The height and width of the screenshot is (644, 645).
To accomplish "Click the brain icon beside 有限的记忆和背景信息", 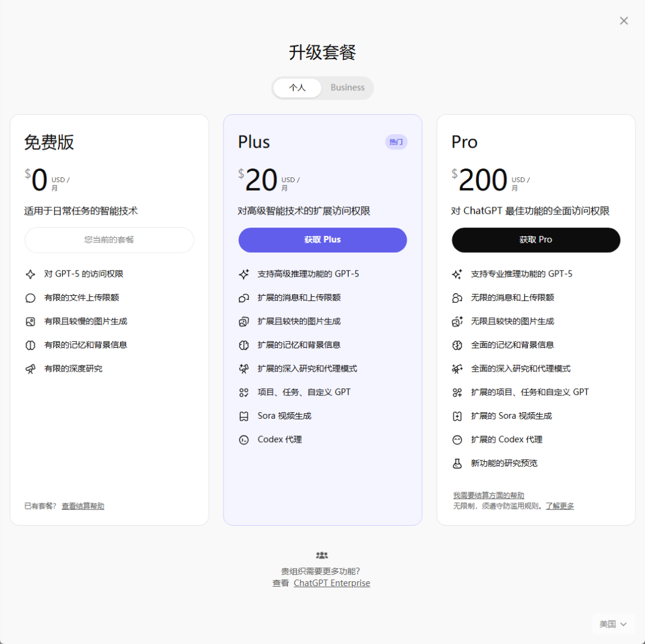I will (x=30, y=345).
